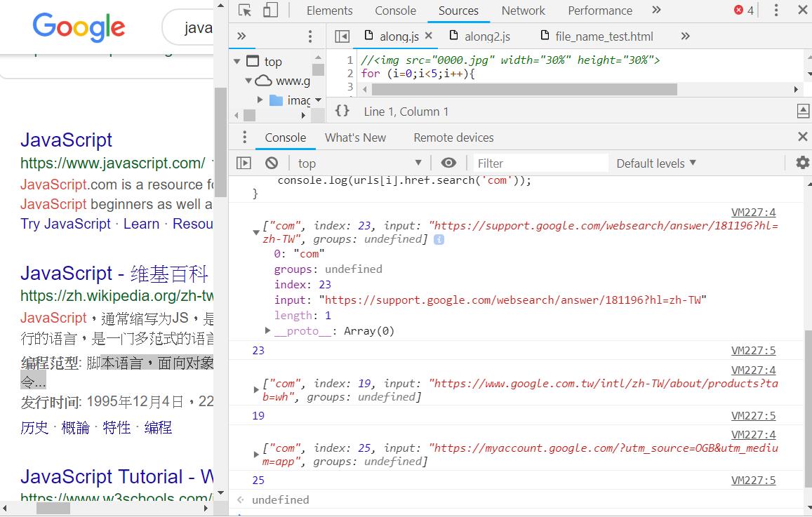Image resolution: width=812 pixels, height=517 pixels.
Task: Open the DevTools more options kebab menu
Action: pos(776,11)
